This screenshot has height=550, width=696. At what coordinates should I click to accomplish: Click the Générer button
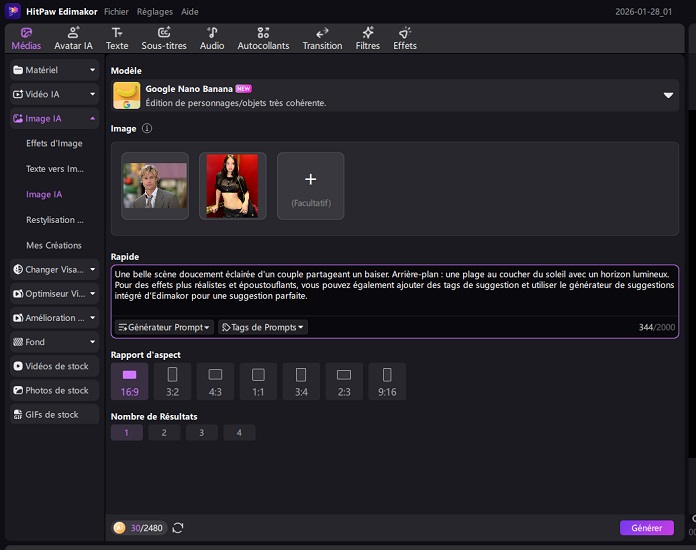646,528
